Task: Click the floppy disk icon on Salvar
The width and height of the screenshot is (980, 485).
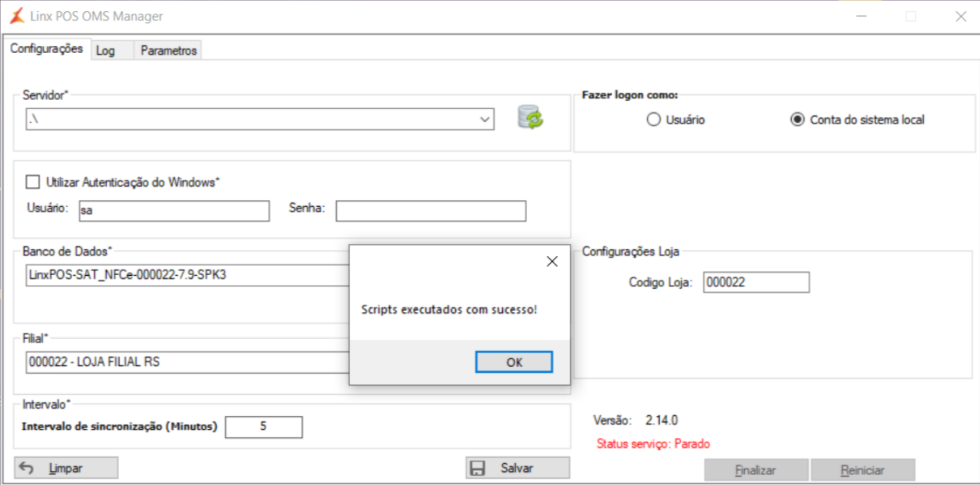Action: click(478, 468)
